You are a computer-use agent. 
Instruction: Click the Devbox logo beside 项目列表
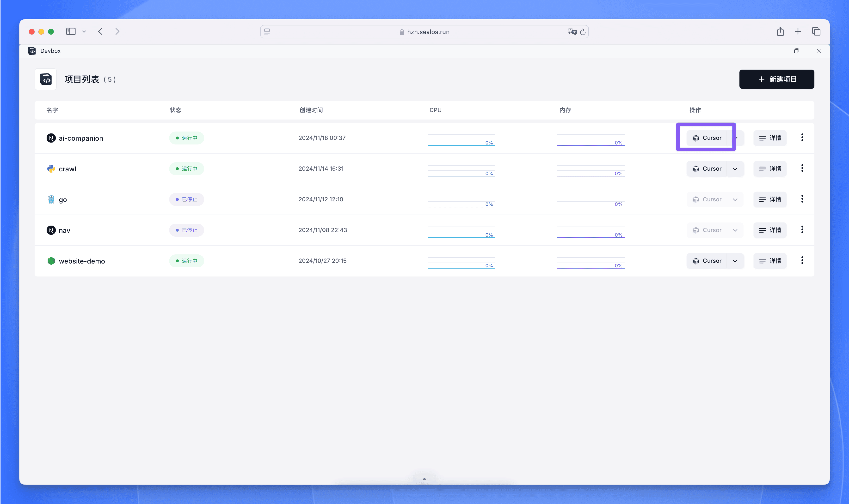tap(46, 79)
